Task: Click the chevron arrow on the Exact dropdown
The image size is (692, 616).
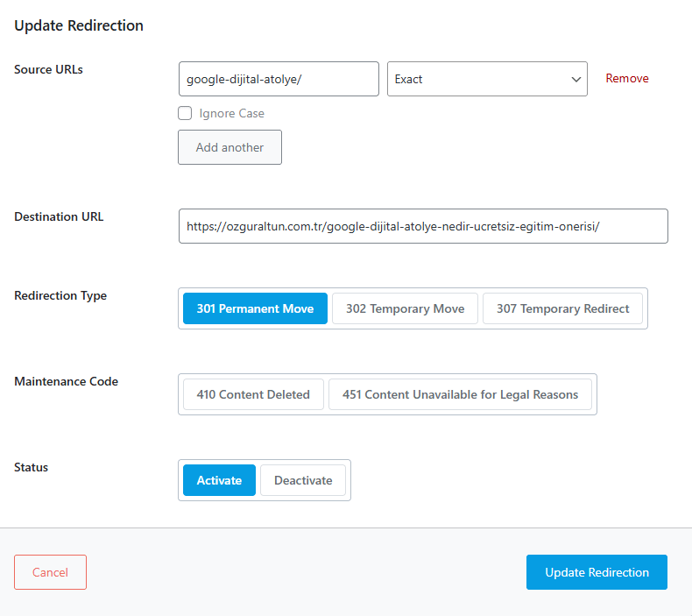Action: tap(576, 80)
